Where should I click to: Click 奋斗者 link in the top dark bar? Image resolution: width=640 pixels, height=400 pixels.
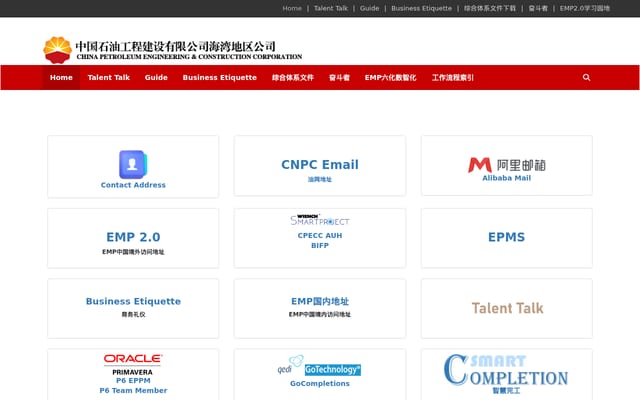coord(538,8)
